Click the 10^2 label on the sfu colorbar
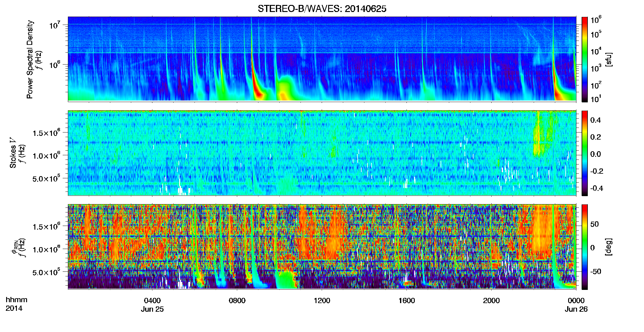This screenshot has width=644, height=332. pyautogui.click(x=596, y=85)
